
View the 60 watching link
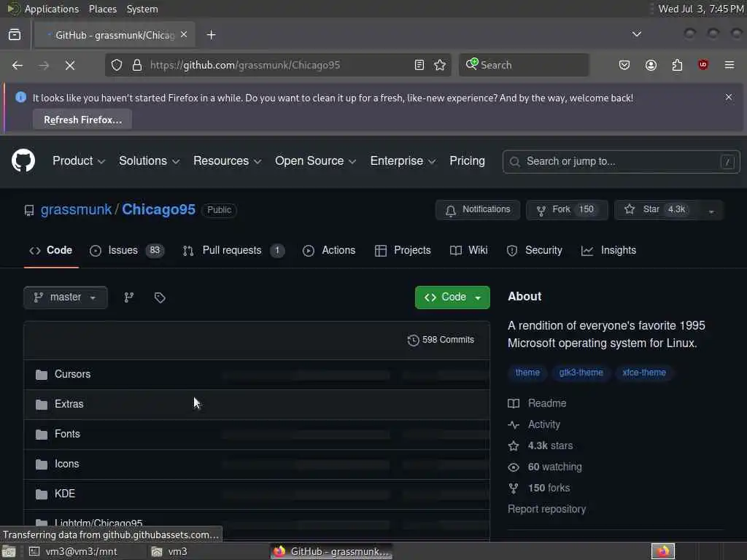pos(545,467)
